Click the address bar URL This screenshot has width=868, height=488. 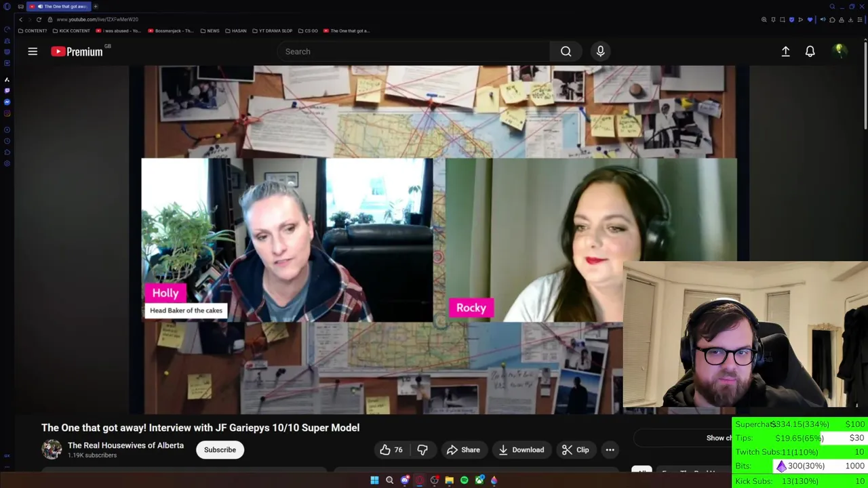point(97,20)
